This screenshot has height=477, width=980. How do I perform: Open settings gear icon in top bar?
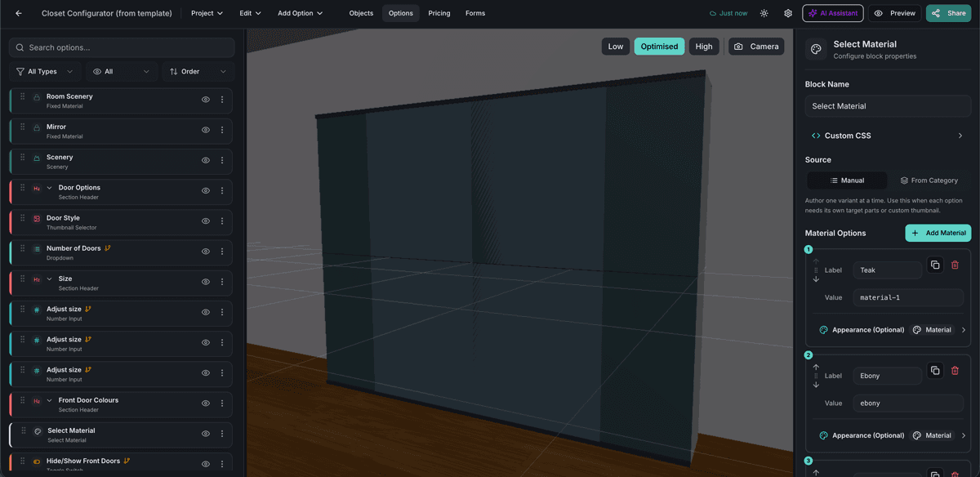click(x=788, y=13)
